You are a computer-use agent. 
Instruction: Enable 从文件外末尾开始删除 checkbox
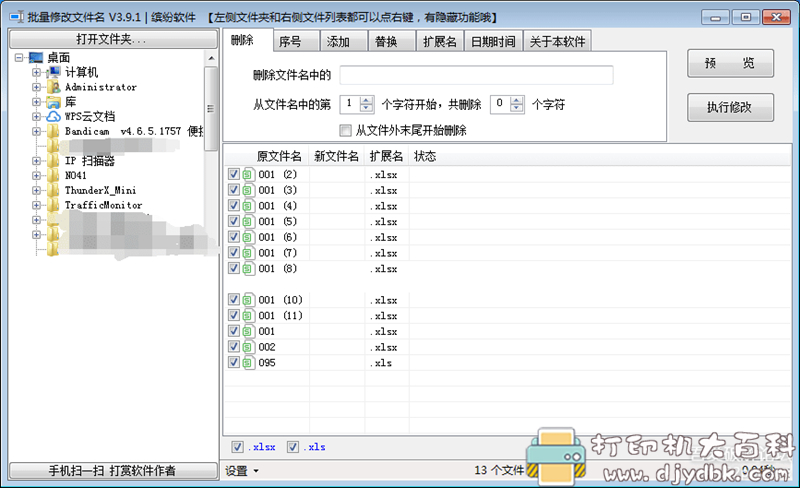tap(345, 131)
